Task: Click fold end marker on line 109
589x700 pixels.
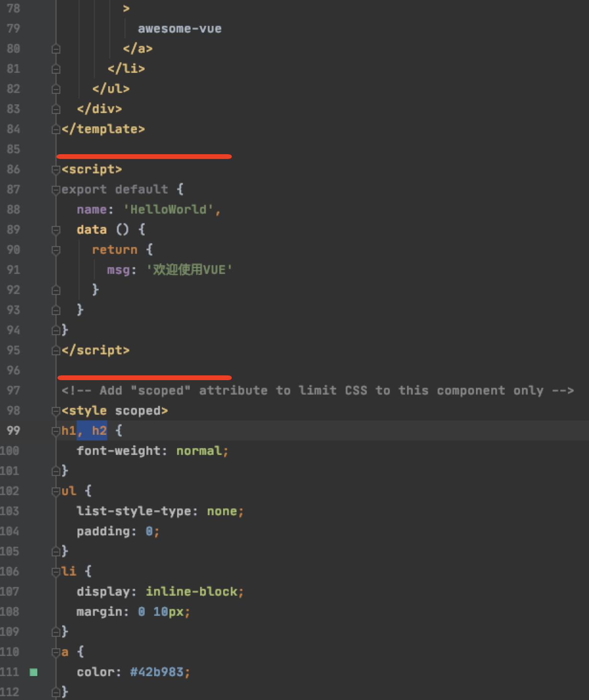Action: [56, 632]
